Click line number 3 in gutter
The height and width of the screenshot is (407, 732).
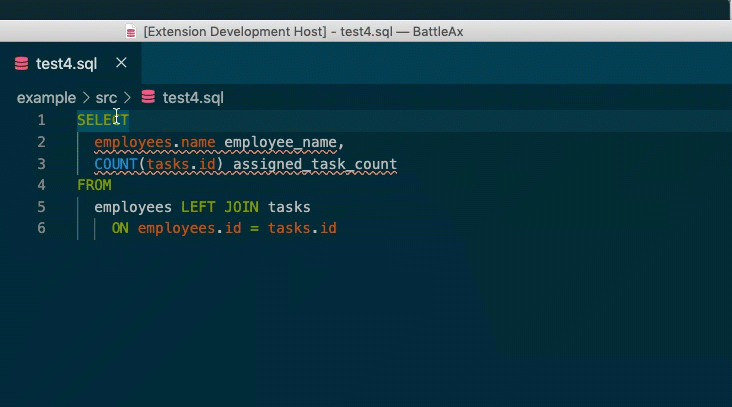(42, 164)
